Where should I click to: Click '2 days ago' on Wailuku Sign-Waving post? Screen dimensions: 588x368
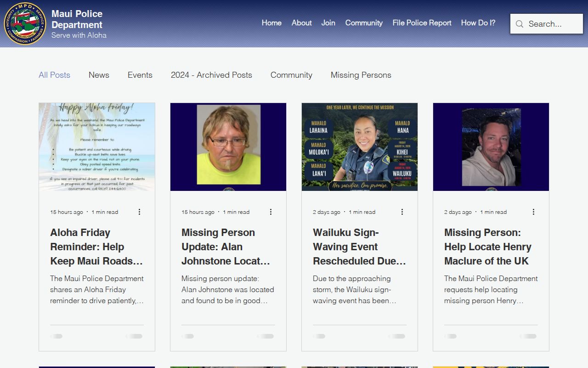point(327,212)
